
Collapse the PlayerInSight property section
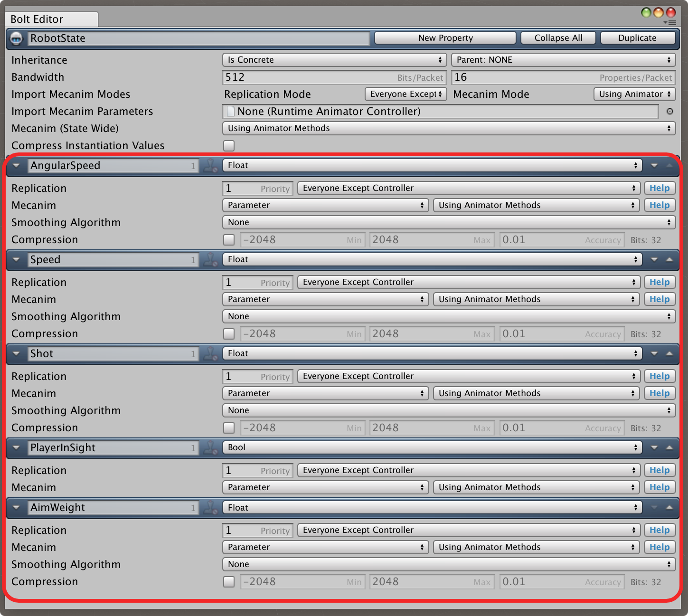click(17, 448)
